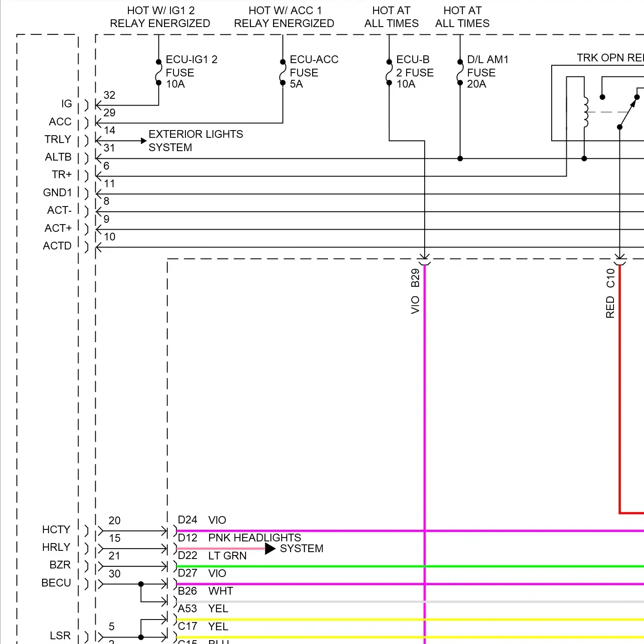
Task: Click the vertical 'RED C10' wire label
Action: pyautogui.click(x=610, y=293)
